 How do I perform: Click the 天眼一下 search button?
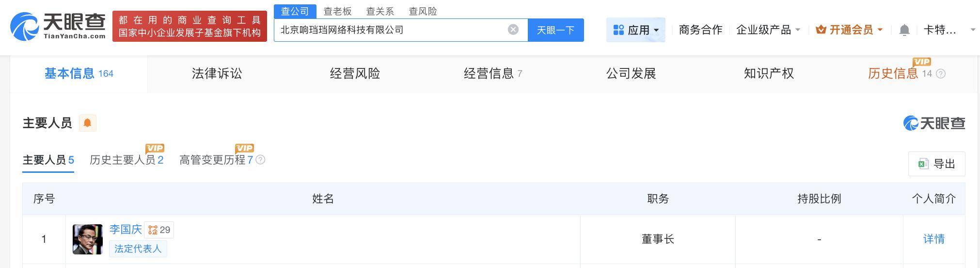pyautogui.click(x=555, y=30)
